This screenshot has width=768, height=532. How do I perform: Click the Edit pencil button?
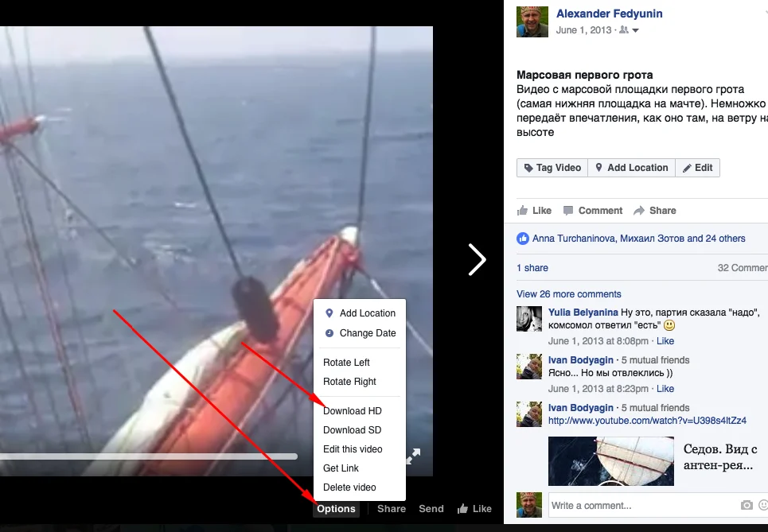click(697, 168)
